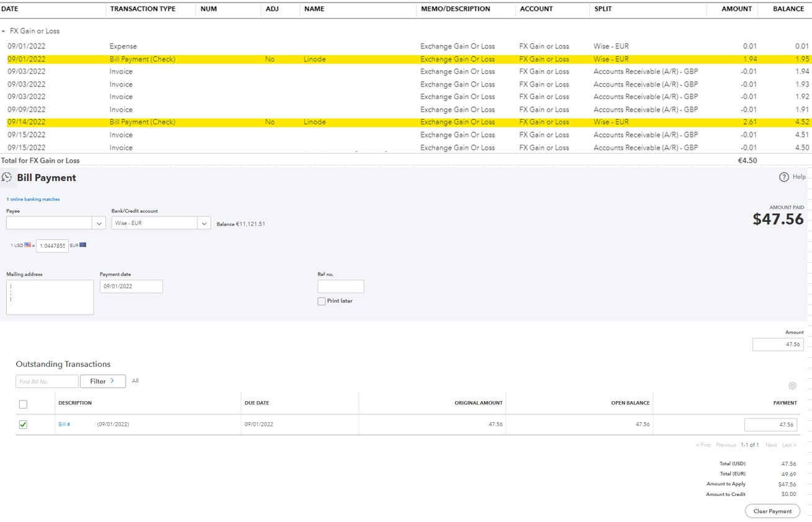Click the OPEN BALANCE column header

[630, 403]
